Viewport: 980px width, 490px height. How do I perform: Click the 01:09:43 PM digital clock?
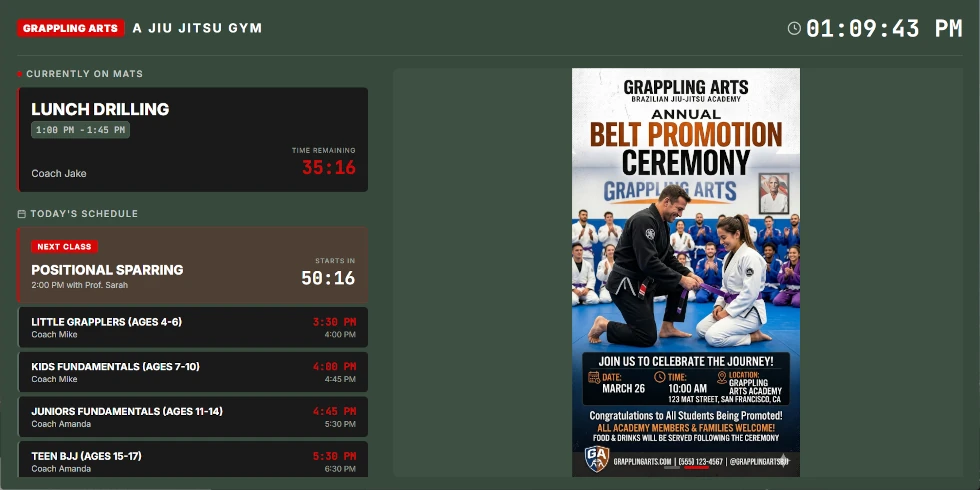point(884,29)
